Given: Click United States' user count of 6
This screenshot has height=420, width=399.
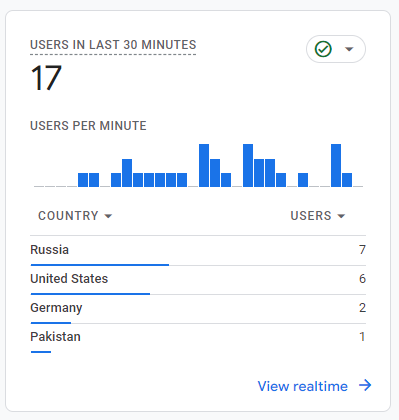Looking at the screenshot, I should (x=362, y=279).
